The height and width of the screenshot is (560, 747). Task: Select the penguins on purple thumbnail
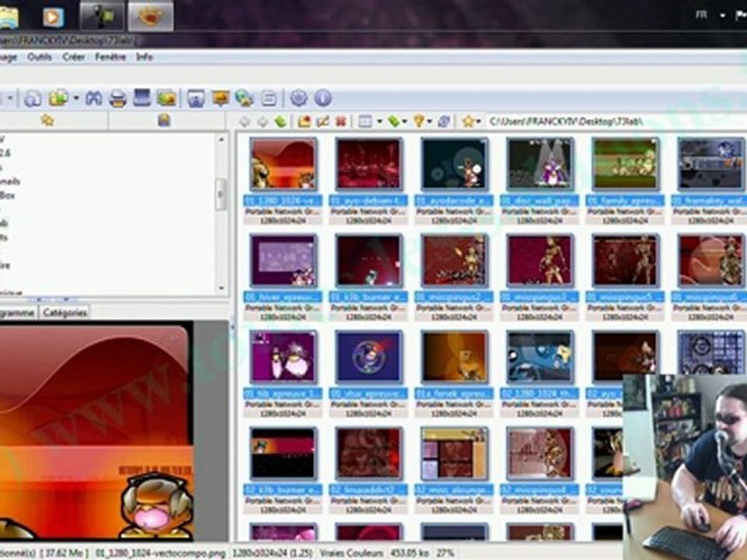(283, 357)
